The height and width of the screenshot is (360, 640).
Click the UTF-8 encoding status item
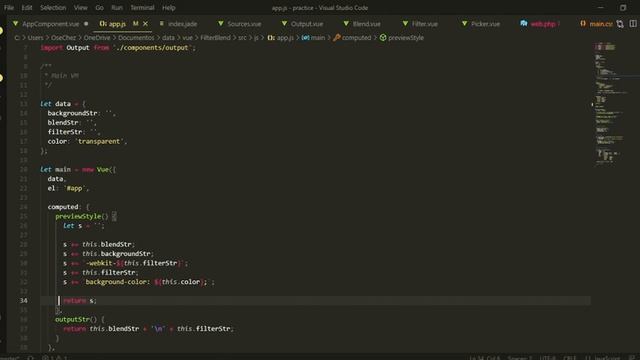point(548,358)
